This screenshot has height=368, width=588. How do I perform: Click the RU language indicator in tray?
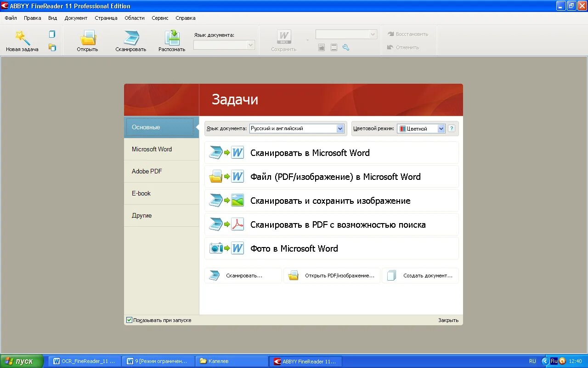(532, 361)
